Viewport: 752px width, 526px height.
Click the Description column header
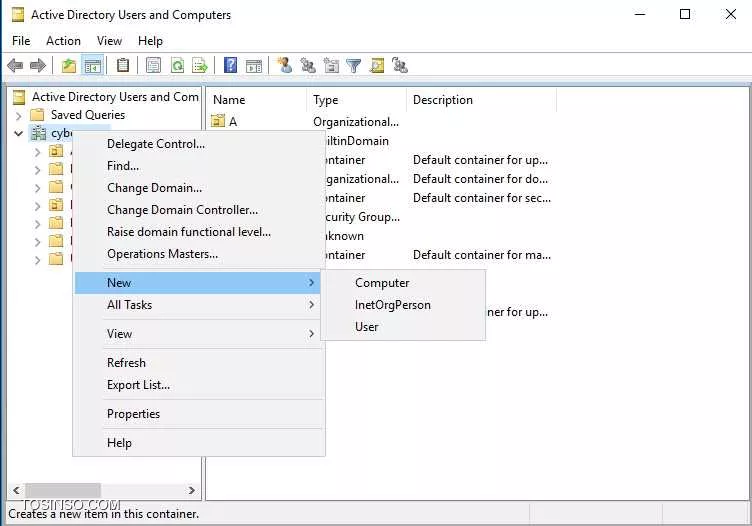[x=482, y=100]
